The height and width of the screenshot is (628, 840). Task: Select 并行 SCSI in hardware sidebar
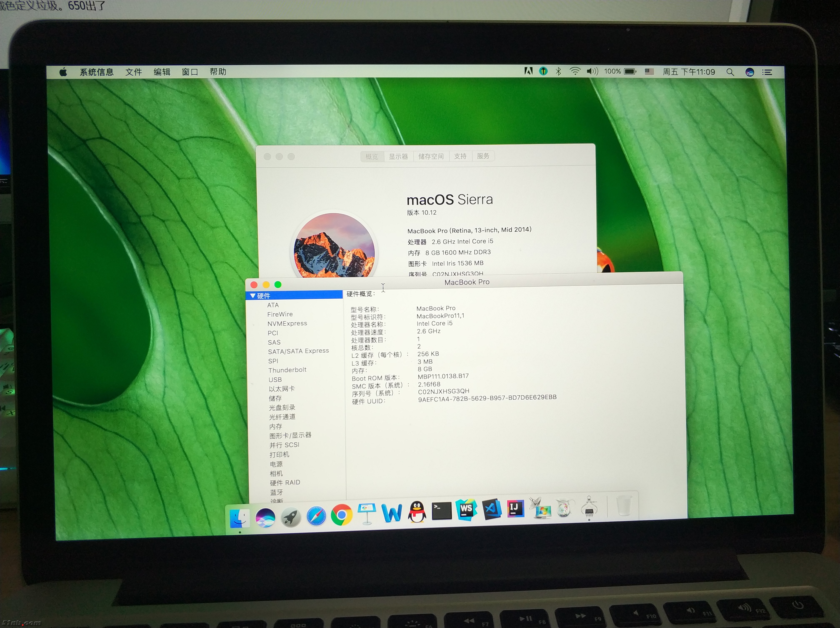[x=284, y=445]
